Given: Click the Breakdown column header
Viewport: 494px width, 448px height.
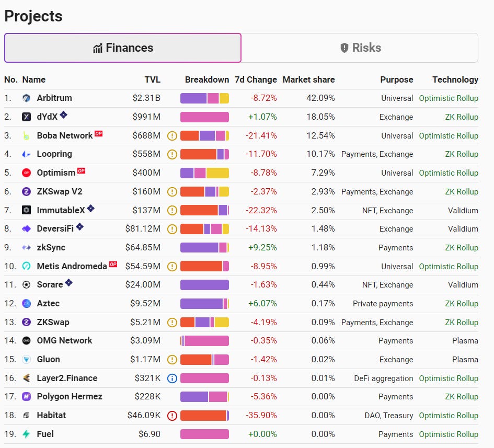Looking at the screenshot, I should 207,79.
